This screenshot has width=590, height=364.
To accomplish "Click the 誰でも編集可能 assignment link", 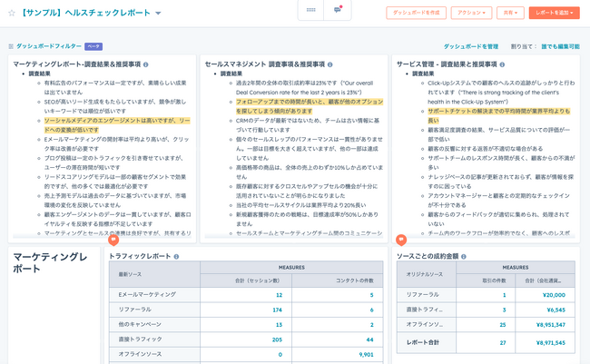I will point(560,46).
